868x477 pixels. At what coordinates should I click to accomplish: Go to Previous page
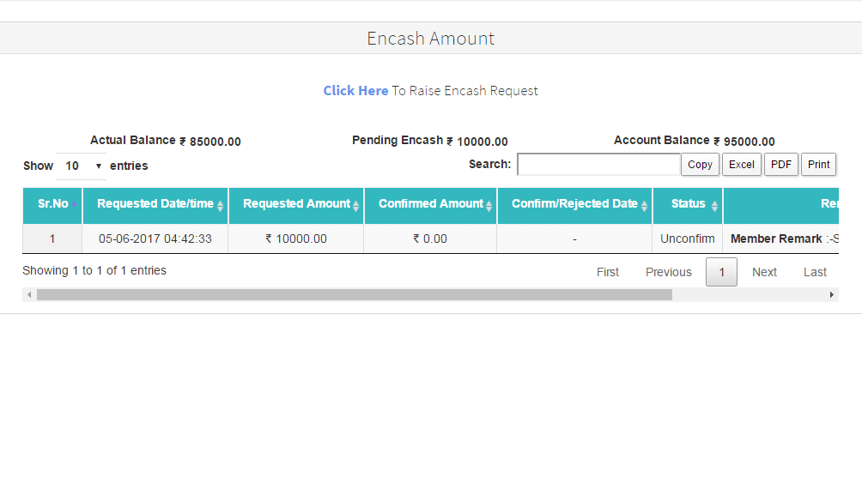(668, 272)
